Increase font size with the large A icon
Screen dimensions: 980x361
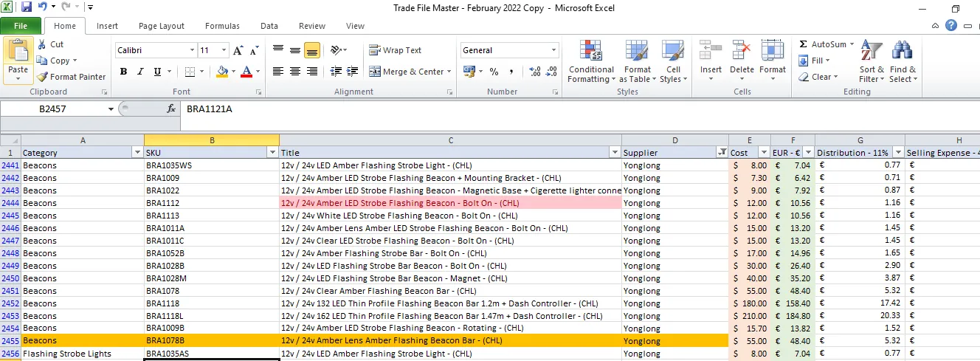tap(238, 50)
